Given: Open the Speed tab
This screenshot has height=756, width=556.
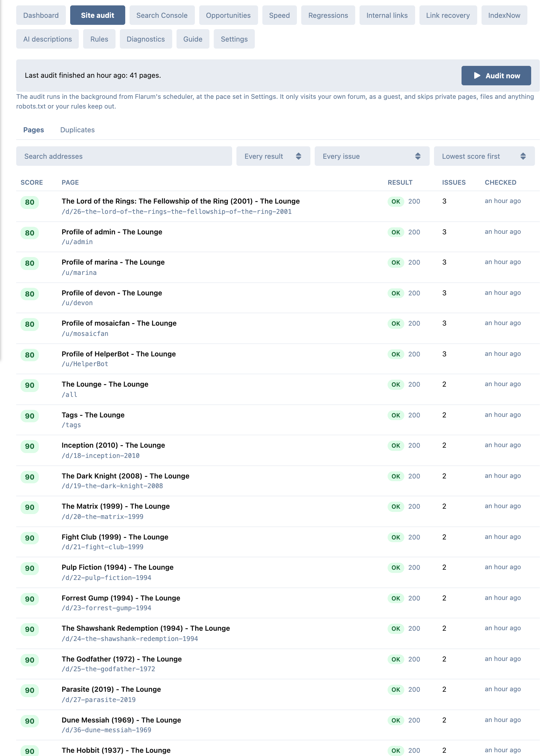Looking at the screenshot, I should pos(279,15).
